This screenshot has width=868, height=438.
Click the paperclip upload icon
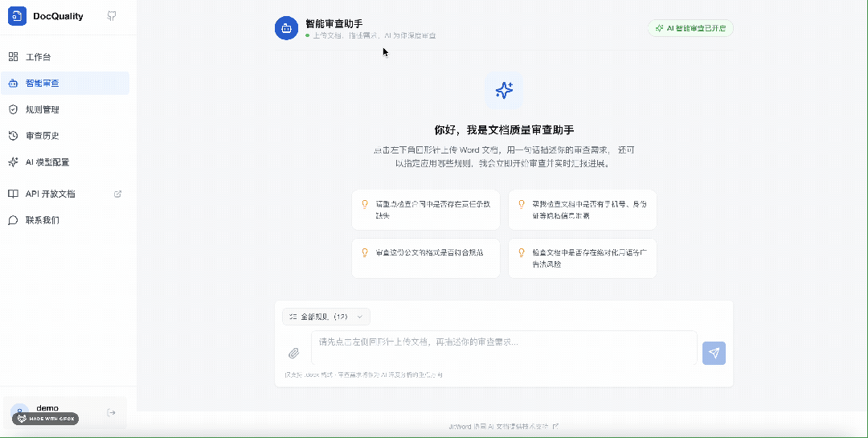[x=294, y=353]
